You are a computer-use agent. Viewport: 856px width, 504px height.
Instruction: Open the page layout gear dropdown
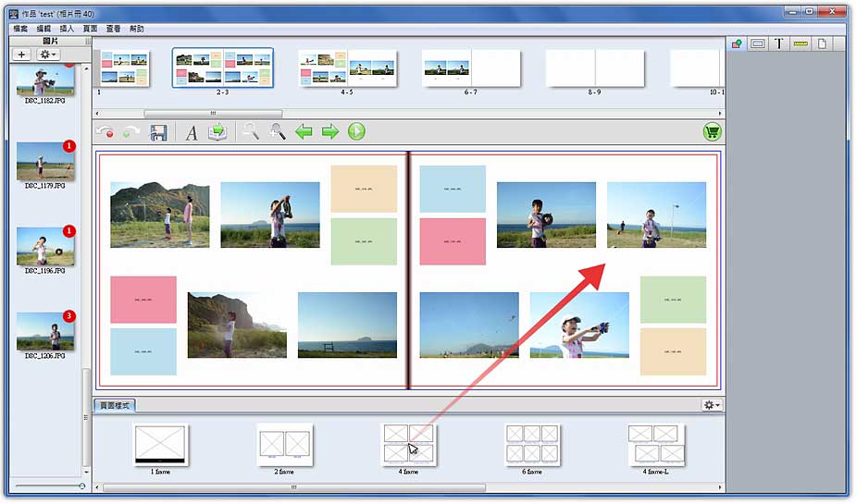pyautogui.click(x=711, y=405)
